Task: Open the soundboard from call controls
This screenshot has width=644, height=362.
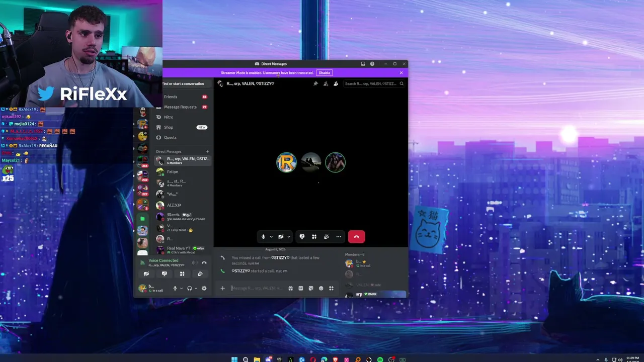Action: (x=327, y=237)
